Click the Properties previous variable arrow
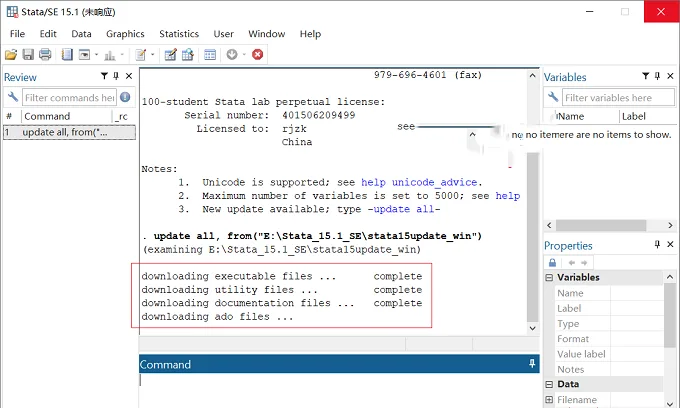 (x=572, y=263)
